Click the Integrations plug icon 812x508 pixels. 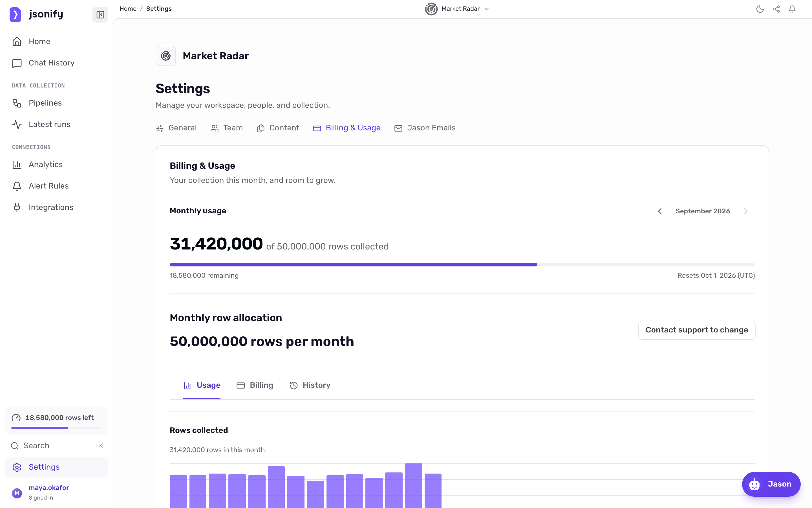17,207
